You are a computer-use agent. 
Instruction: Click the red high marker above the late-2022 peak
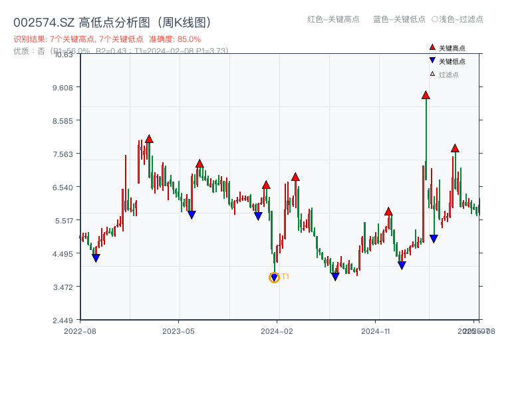tap(150, 138)
